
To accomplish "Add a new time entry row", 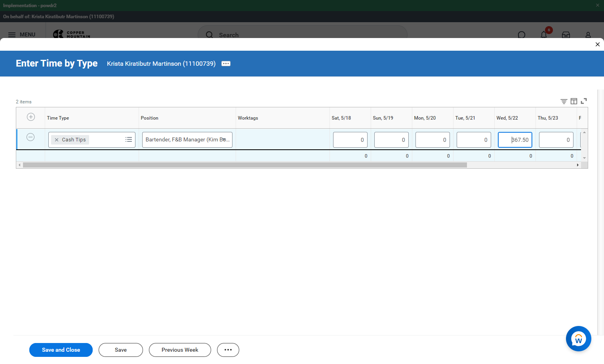I will tap(31, 117).
